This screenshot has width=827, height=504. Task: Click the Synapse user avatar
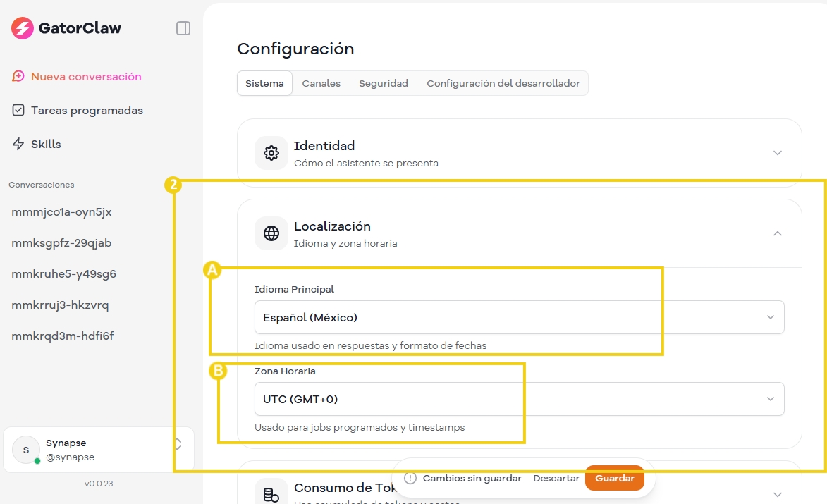[27, 450]
